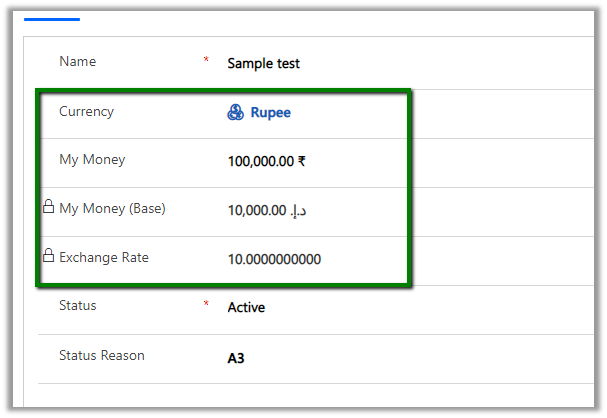The height and width of the screenshot is (418, 607).
Task: Click the Status Reason field label
Action: [102, 355]
